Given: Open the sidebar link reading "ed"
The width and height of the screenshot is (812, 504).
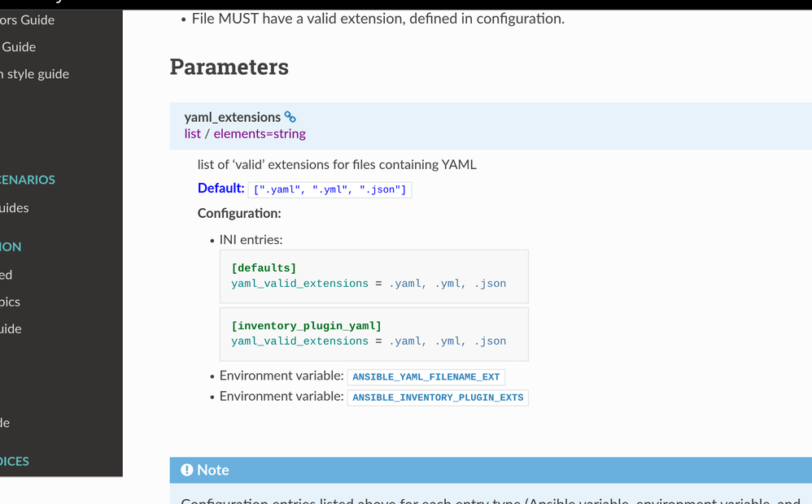Looking at the screenshot, I should [7, 275].
